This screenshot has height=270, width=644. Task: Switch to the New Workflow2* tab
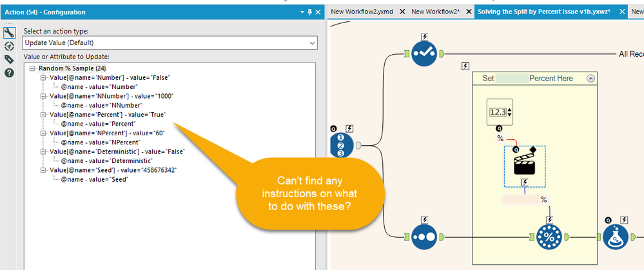click(x=435, y=12)
